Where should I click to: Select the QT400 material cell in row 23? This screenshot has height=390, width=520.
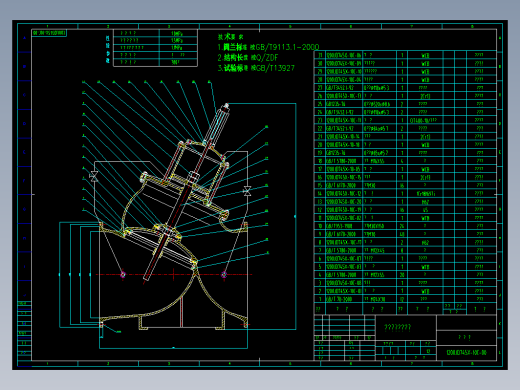tap(425, 120)
